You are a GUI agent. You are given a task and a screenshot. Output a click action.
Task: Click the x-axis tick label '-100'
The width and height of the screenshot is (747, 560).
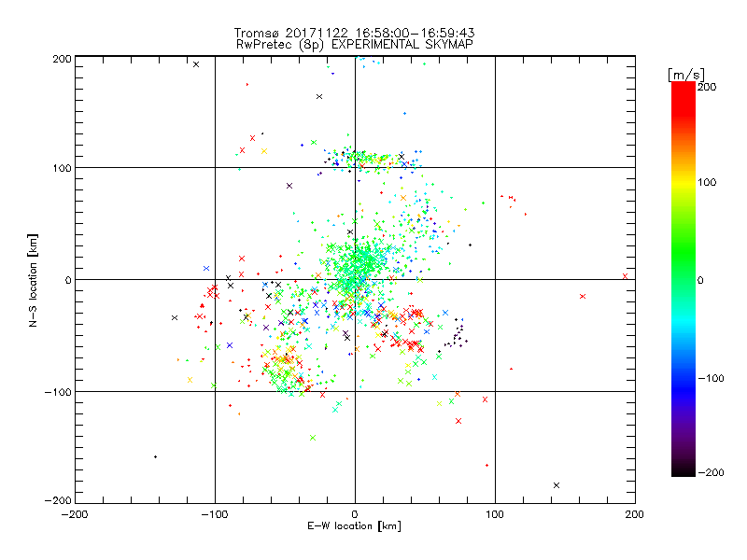pyautogui.click(x=215, y=514)
